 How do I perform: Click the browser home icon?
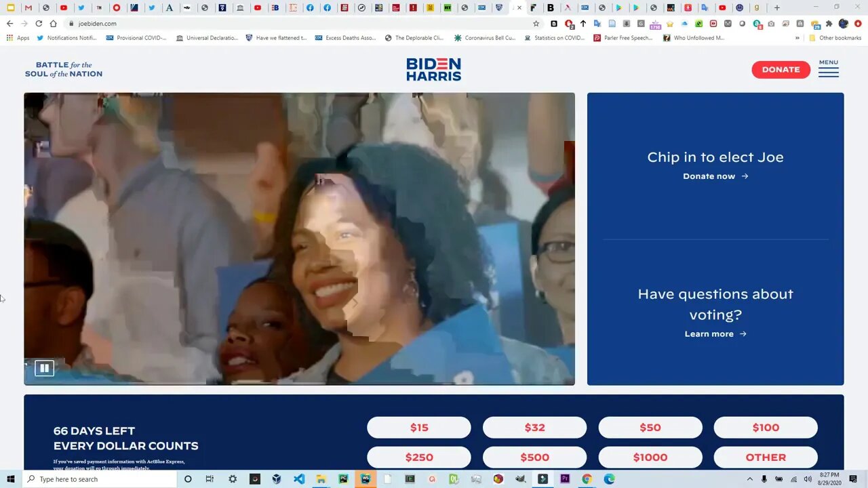click(x=54, y=23)
